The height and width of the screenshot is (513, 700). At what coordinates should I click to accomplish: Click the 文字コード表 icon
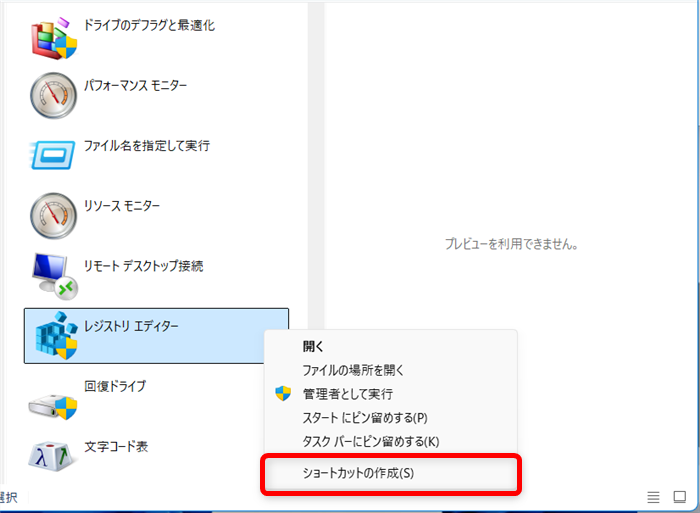tap(53, 457)
